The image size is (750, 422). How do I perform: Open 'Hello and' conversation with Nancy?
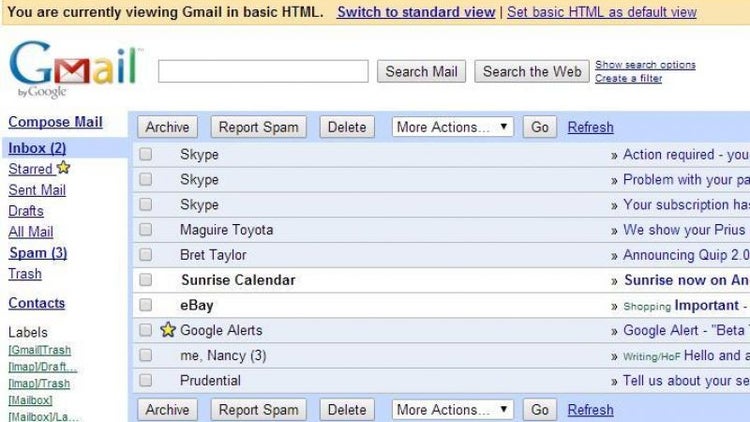(717, 355)
